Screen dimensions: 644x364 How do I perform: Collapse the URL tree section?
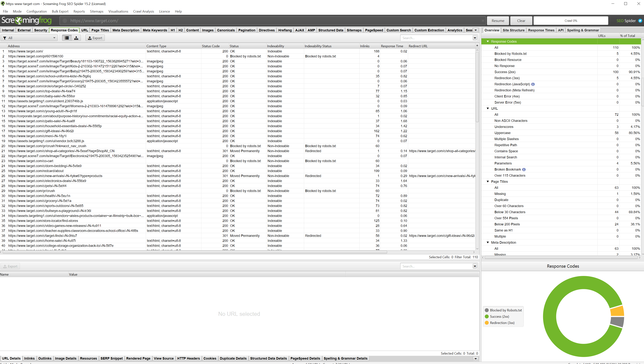487,109
